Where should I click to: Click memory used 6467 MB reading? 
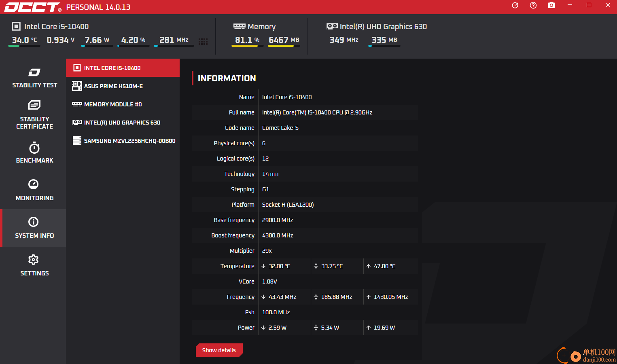coord(284,40)
